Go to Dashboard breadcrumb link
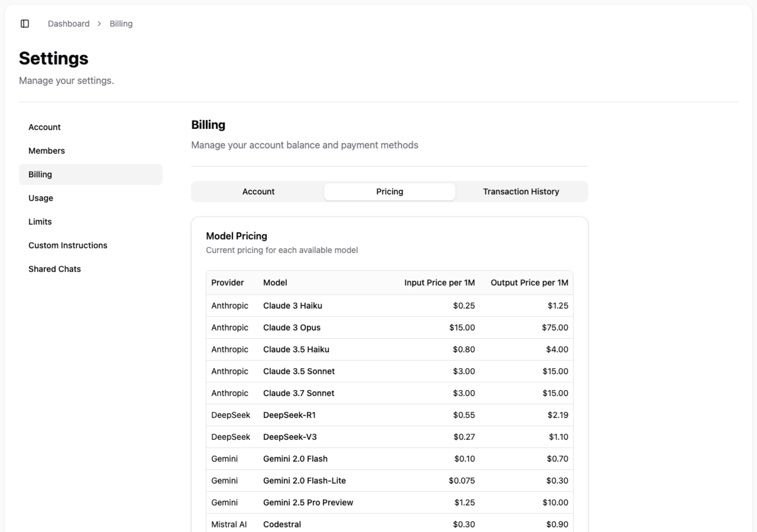 coord(69,24)
